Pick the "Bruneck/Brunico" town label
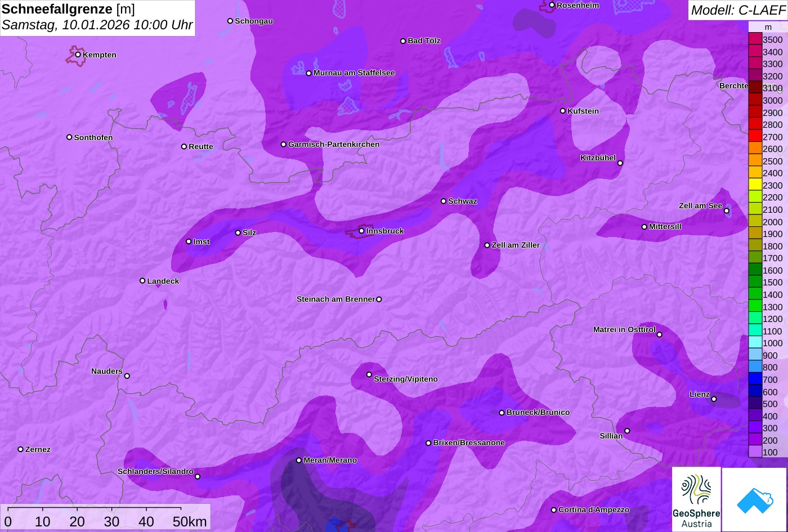788x532 pixels. pyautogui.click(x=538, y=413)
